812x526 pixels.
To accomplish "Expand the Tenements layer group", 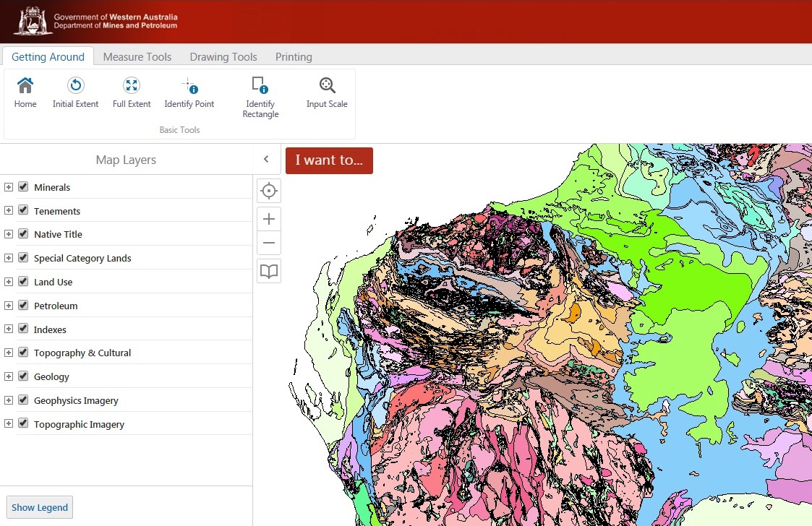I will [9, 211].
